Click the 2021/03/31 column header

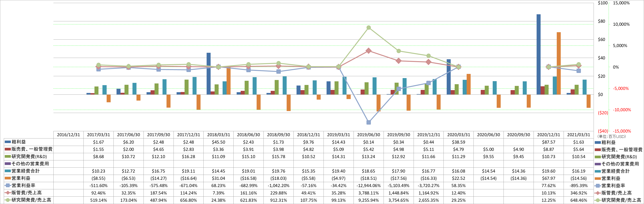(578, 135)
